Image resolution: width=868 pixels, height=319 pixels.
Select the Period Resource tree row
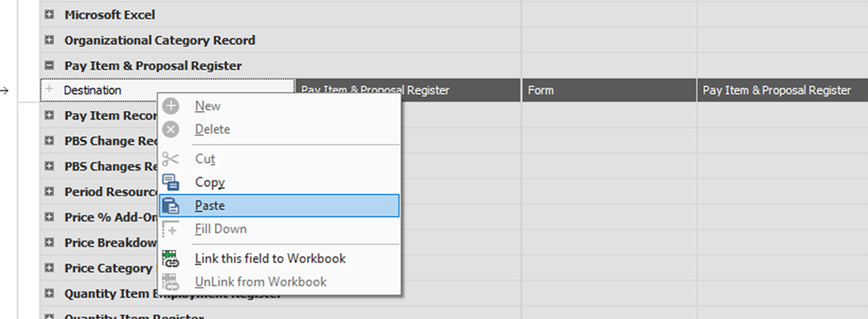[109, 192]
